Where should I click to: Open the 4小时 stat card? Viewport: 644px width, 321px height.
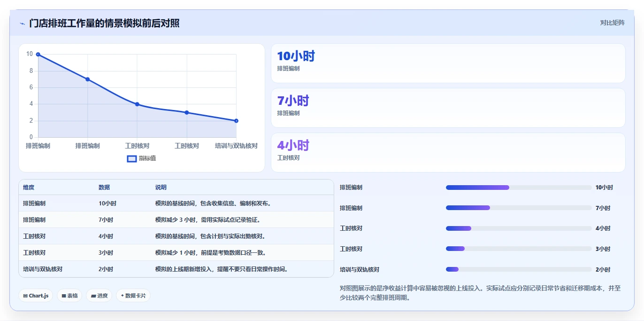pos(448,153)
